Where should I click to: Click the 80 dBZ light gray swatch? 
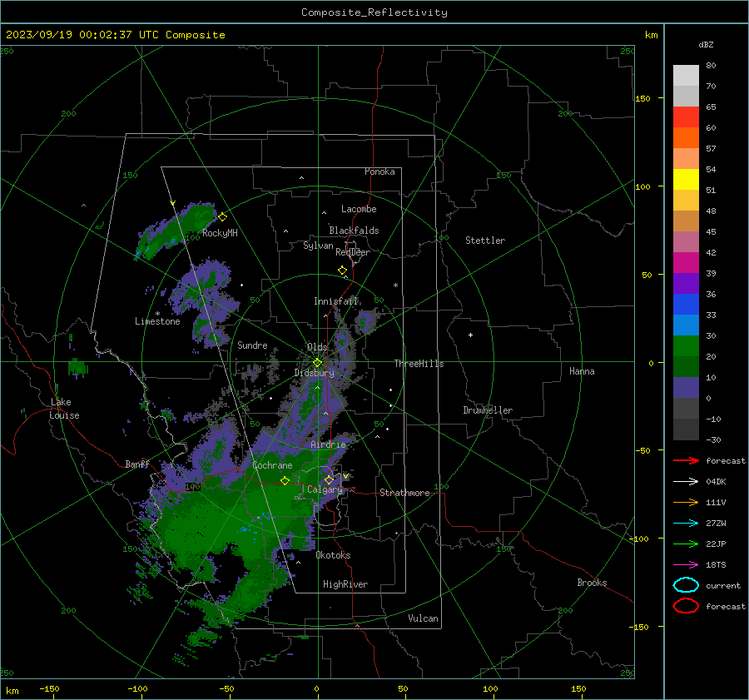coord(686,76)
